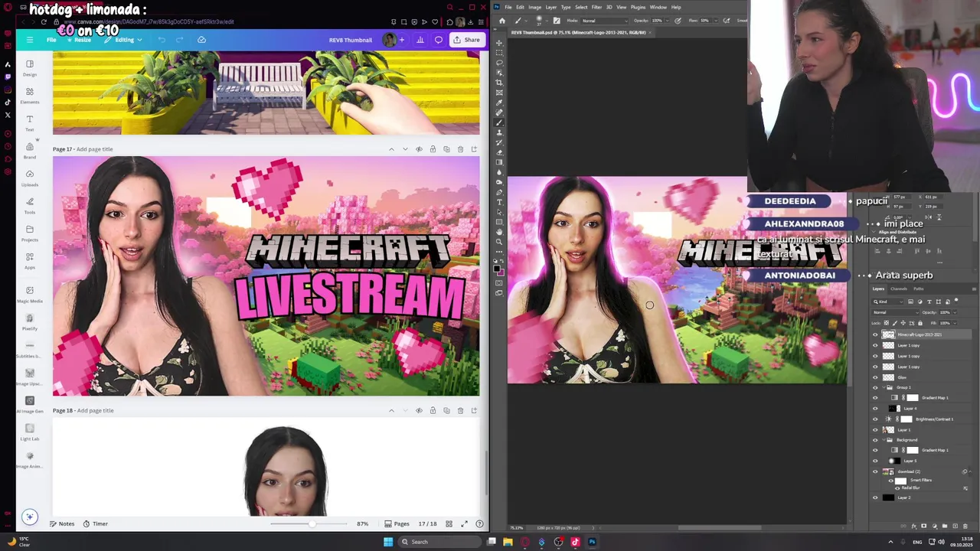Click Photoshop foreground color swatch
The image size is (980, 551).
click(x=498, y=269)
